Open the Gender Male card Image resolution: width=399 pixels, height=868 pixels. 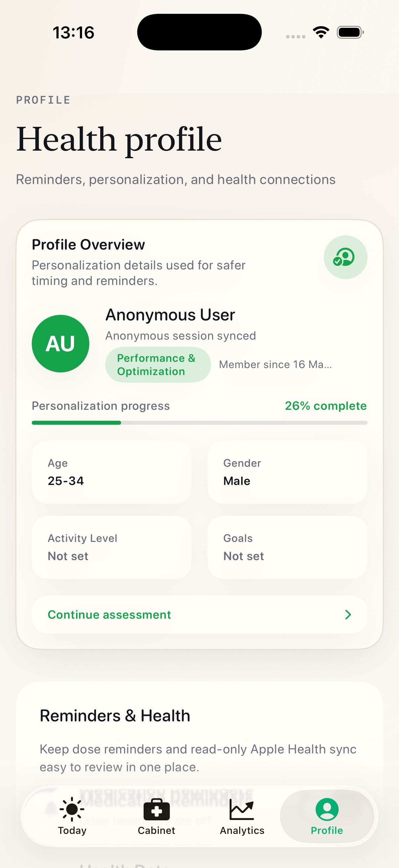tap(288, 472)
